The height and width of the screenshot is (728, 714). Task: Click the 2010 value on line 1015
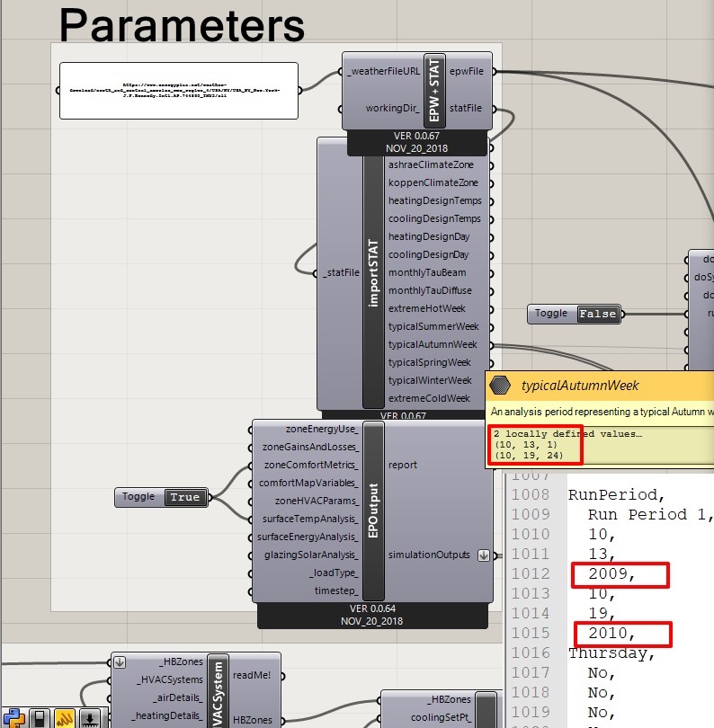611,634
